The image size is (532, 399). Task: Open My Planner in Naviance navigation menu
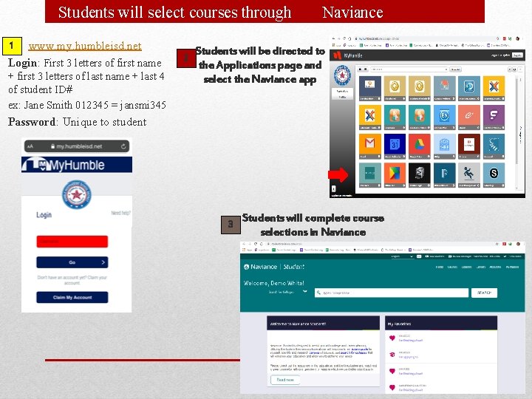click(512, 267)
